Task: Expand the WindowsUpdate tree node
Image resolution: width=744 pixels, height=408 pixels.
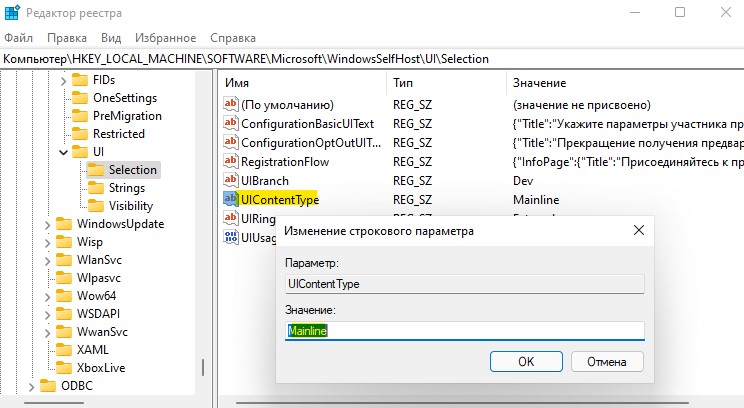Action: click(47, 224)
